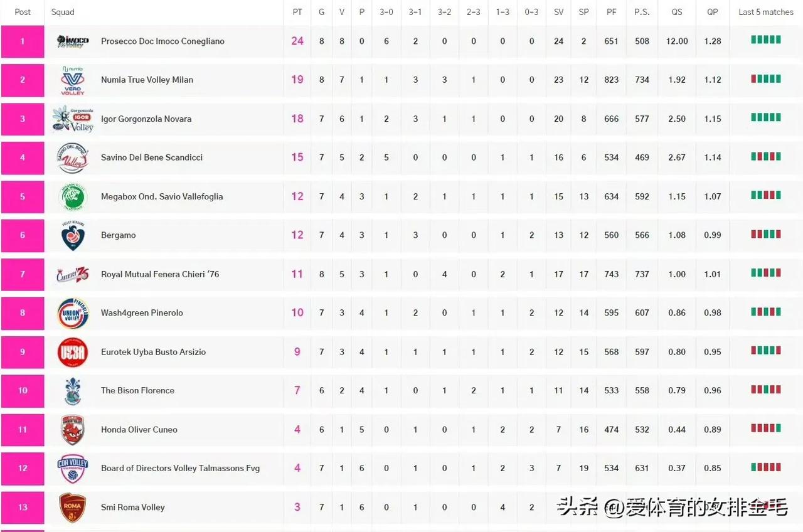Open the Megabox Vallefoglia team logo
The height and width of the screenshot is (532, 803).
73,196
